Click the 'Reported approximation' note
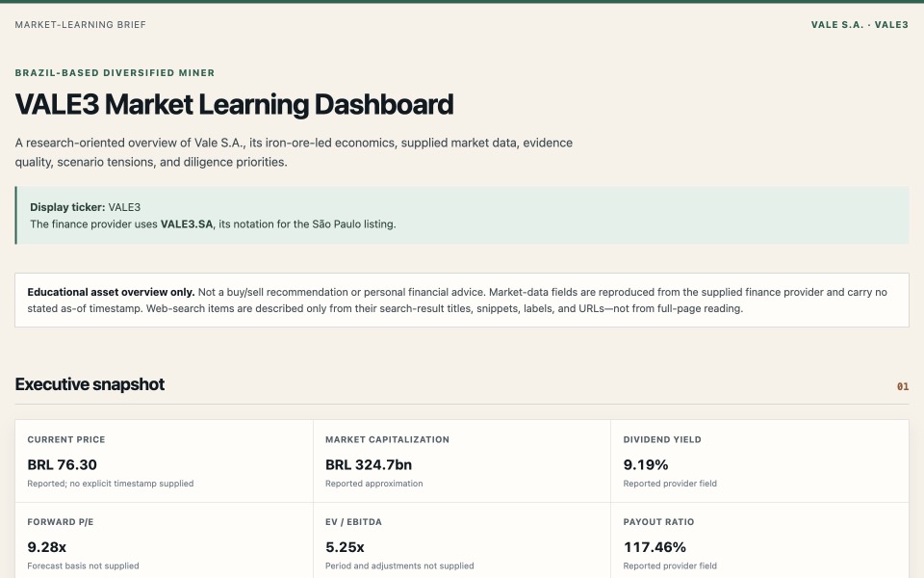924x578 pixels. [373, 484]
